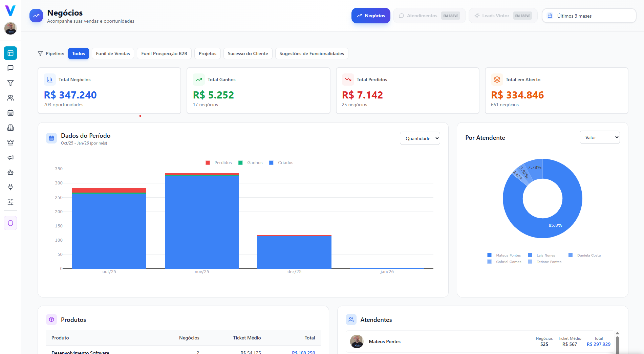Viewport: 644px width, 354px height.
Task: Select the Funil Prospecção B2B pipeline tab
Action: click(164, 53)
